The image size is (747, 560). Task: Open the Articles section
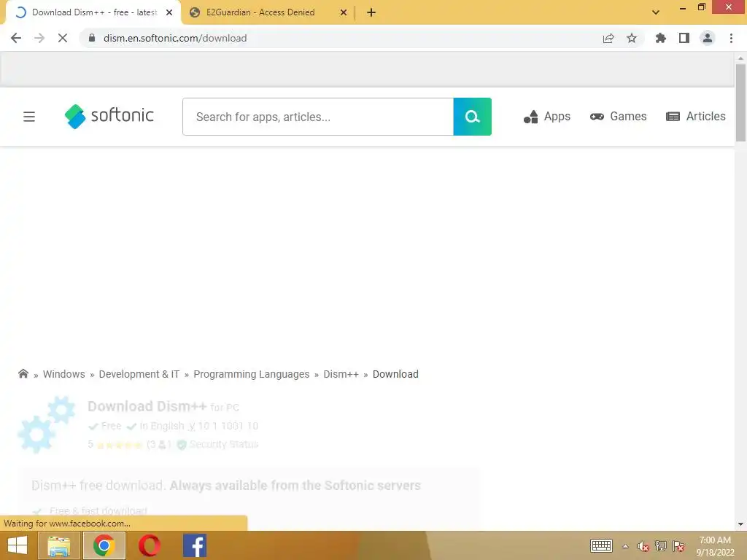click(695, 116)
